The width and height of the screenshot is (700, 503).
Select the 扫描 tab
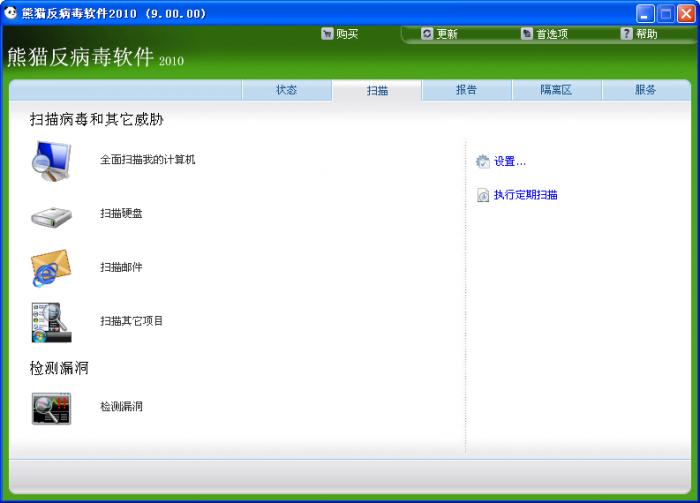click(x=377, y=91)
